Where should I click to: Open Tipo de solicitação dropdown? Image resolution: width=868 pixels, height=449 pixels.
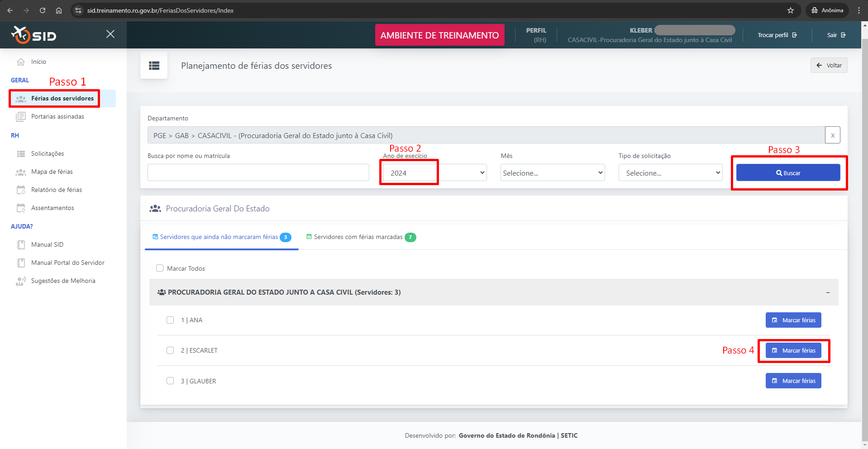(670, 172)
